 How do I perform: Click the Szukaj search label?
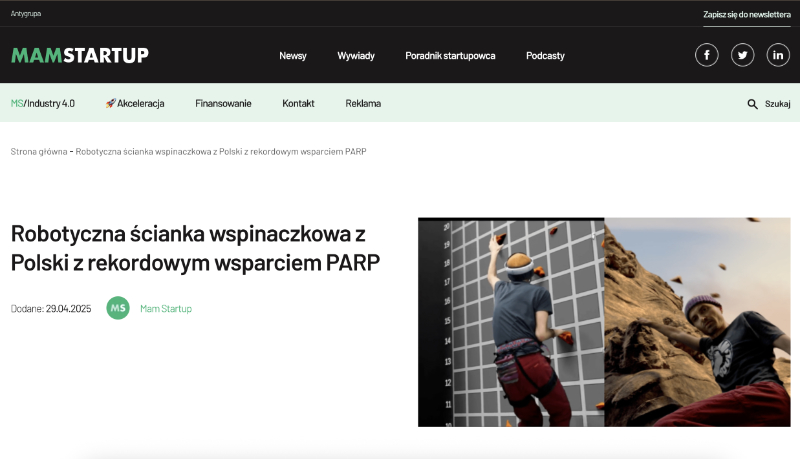tap(778, 104)
